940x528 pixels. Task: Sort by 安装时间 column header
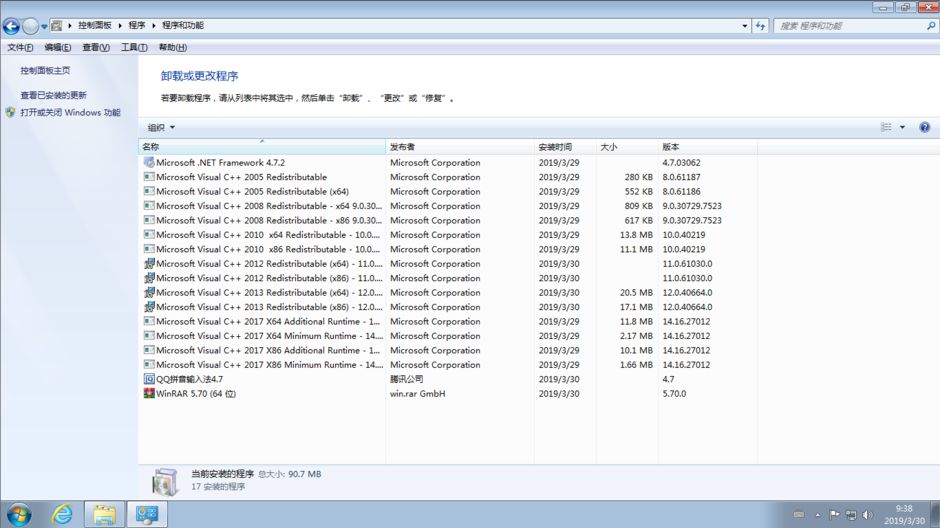point(565,147)
